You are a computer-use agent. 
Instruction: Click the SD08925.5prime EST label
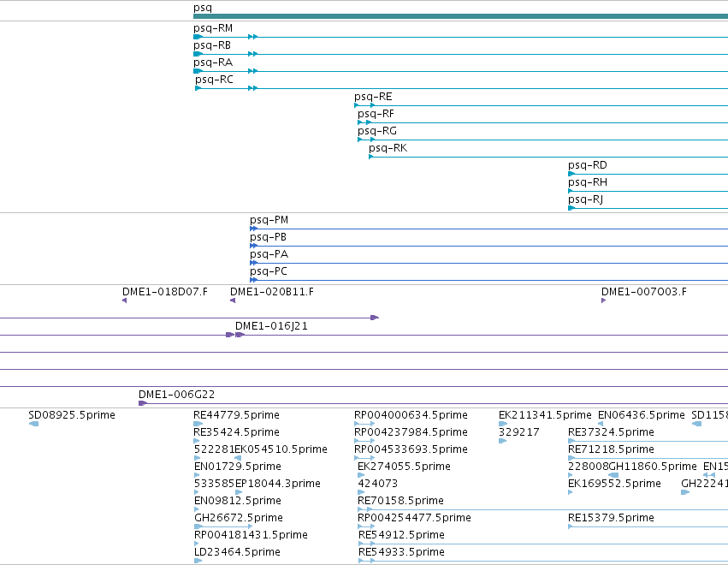pos(72,415)
